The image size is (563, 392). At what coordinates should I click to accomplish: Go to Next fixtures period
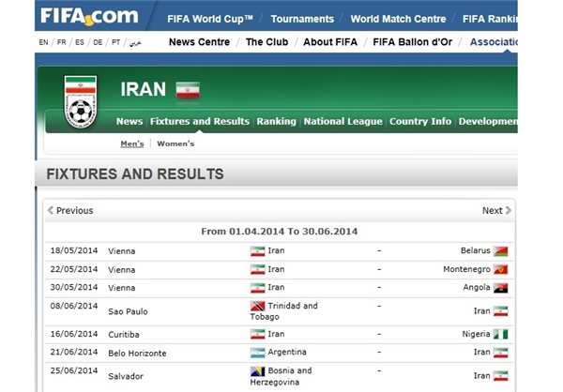[x=496, y=211]
